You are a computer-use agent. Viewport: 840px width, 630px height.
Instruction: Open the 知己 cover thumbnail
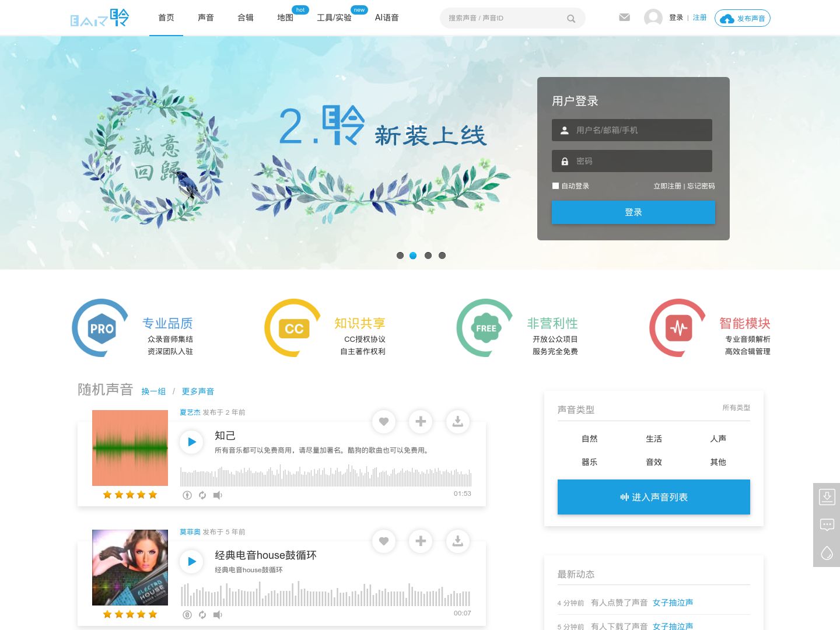130,448
